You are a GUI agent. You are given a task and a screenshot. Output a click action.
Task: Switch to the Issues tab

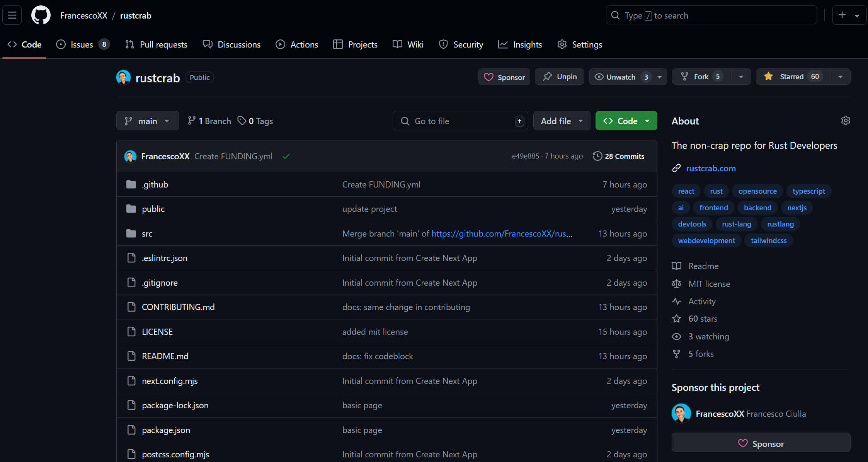click(x=82, y=44)
